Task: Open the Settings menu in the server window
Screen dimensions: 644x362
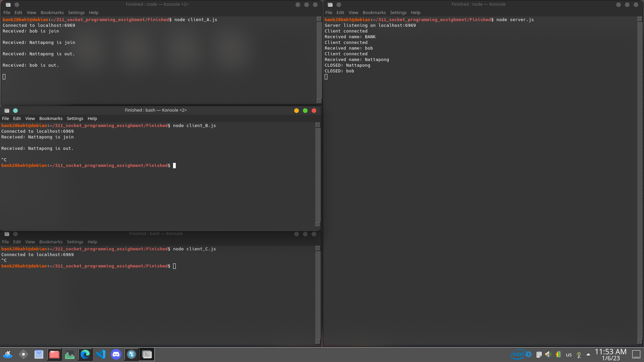Action: tap(398, 12)
